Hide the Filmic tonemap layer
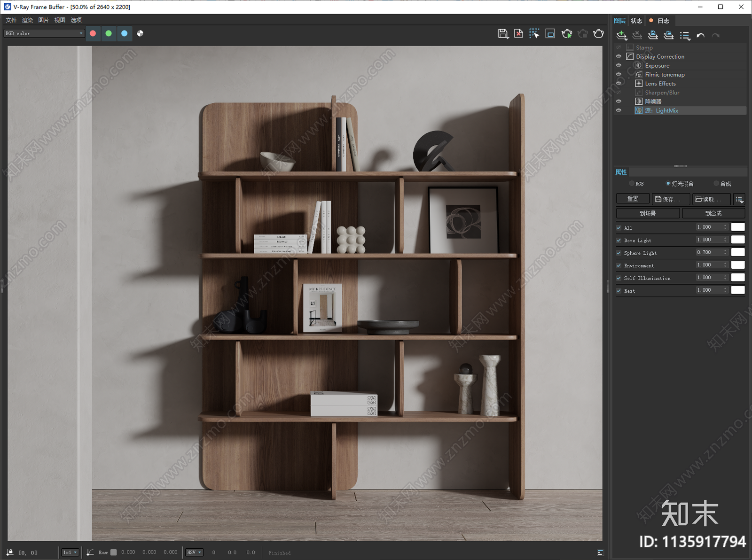 tap(619, 74)
